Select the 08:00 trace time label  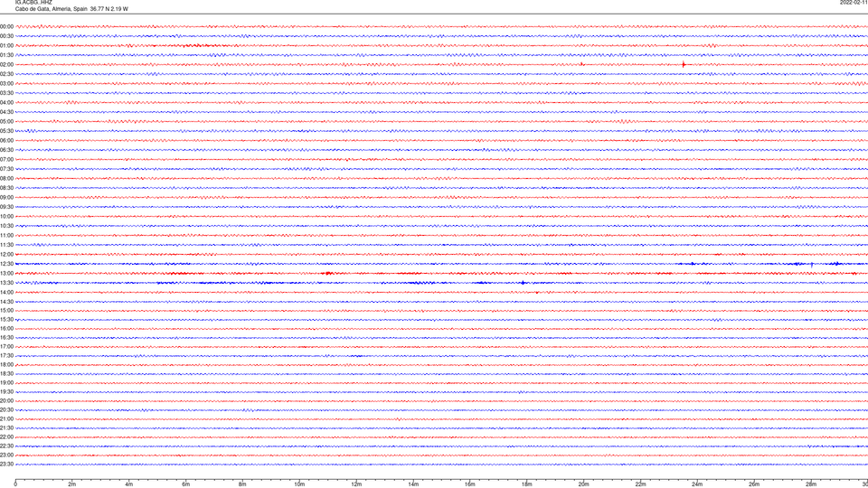click(x=6, y=179)
